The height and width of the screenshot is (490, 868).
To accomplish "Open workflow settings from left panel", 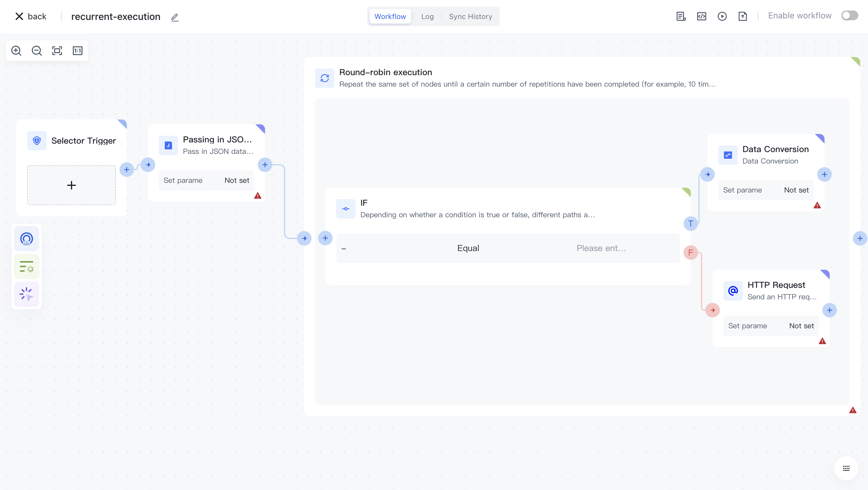I will pyautogui.click(x=26, y=266).
